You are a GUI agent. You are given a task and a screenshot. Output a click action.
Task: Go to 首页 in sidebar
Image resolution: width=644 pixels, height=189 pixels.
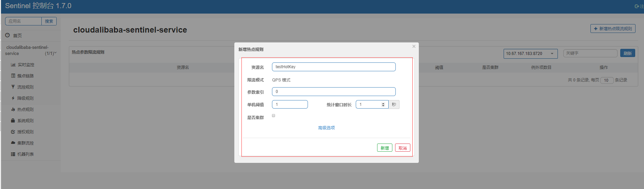coord(17,35)
